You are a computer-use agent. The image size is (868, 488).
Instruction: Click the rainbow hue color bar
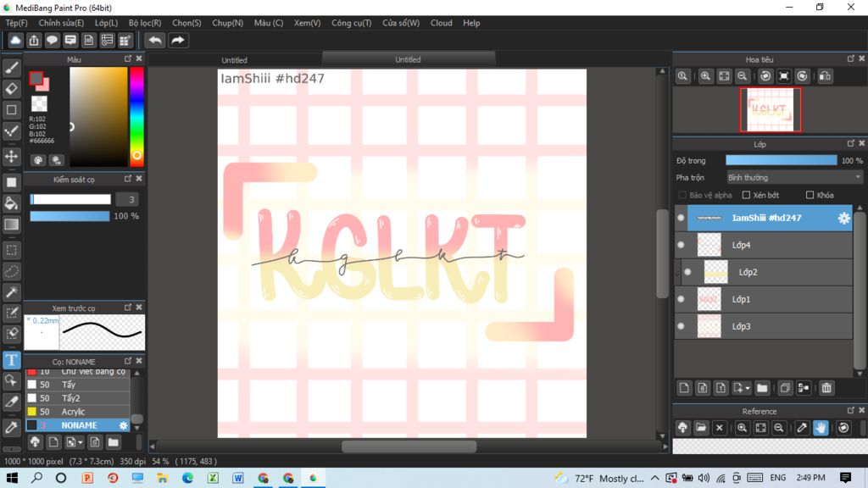136,117
